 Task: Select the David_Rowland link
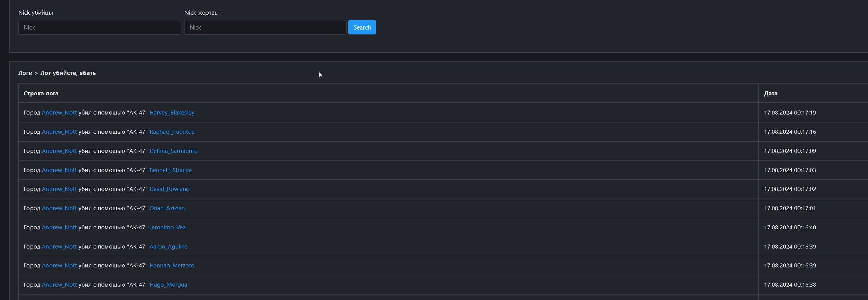pyautogui.click(x=169, y=189)
